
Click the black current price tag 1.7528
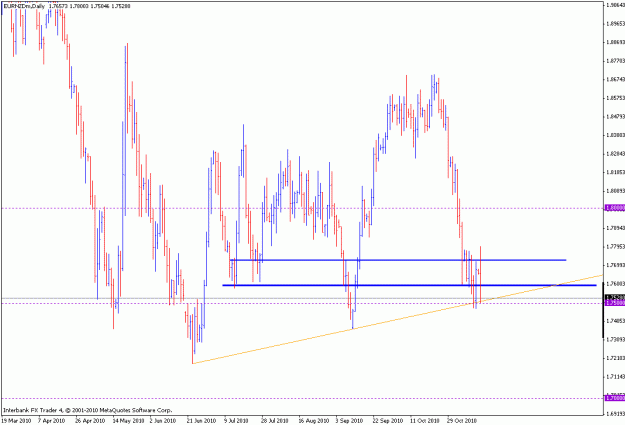pyautogui.click(x=615, y=298)
